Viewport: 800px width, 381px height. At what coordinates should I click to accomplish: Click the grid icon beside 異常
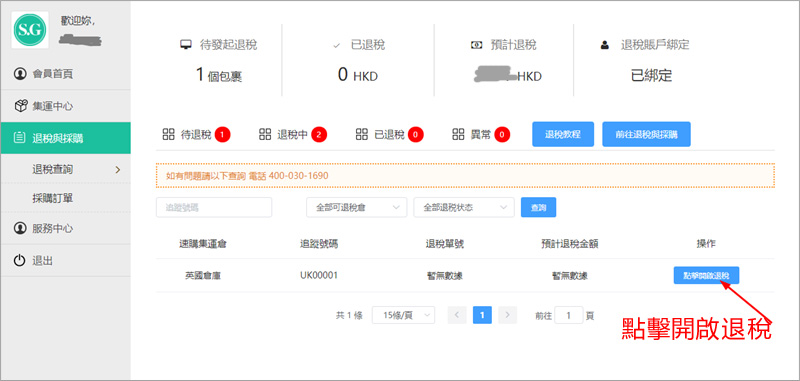(458, 135)
